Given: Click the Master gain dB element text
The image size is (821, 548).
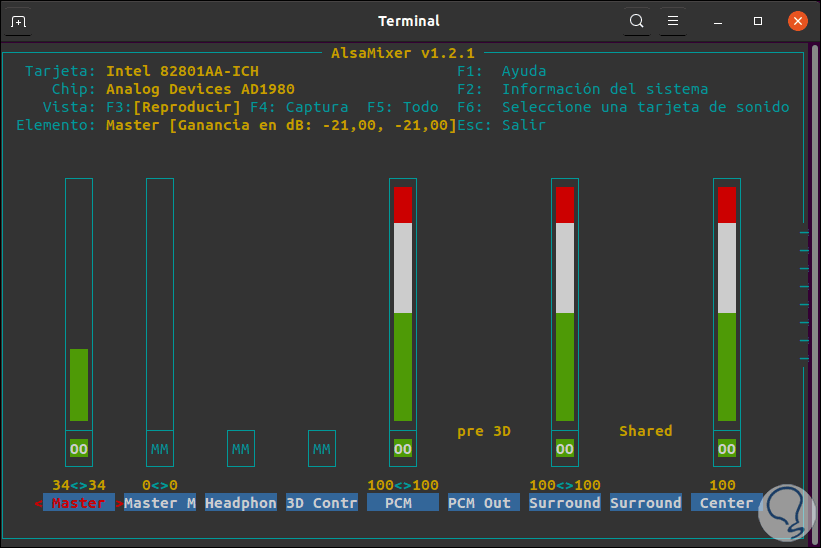Looking at the screenshot, I should (x=281, y=125).
